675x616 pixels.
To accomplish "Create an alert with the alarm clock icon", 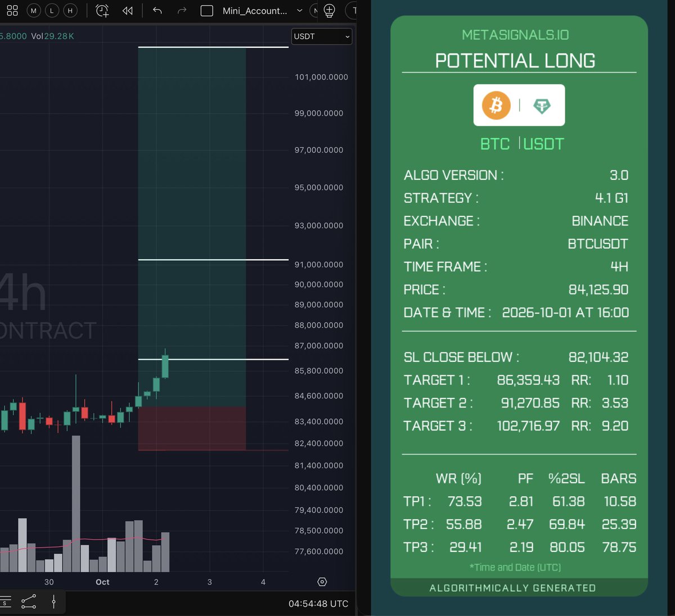I will 102,10.
